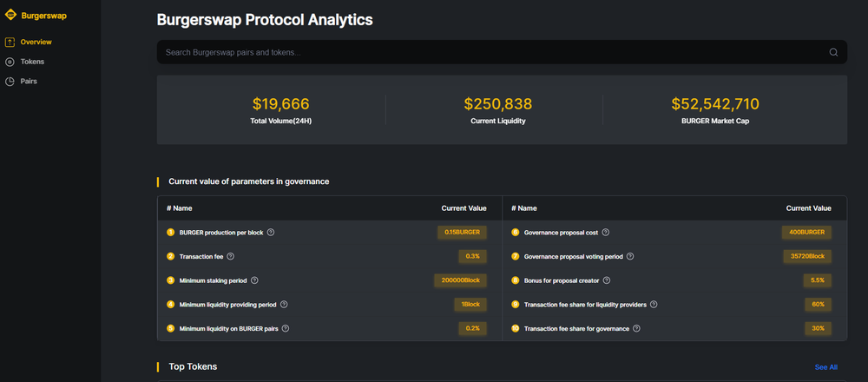Viewport: 868px width, 382px height.
Task: Open help icon for BURGER production per block
Action: tap(271, 233)
